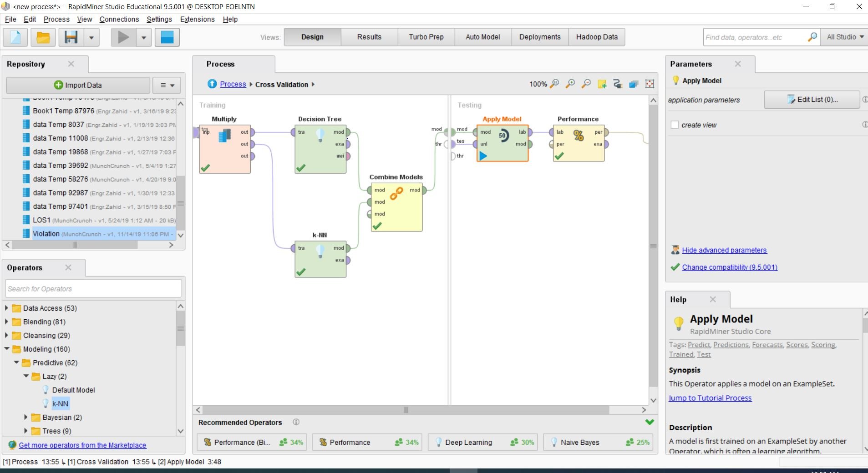Select the Multiply operator icon
The image size is (868, 473).
click(x=225, y=136)
